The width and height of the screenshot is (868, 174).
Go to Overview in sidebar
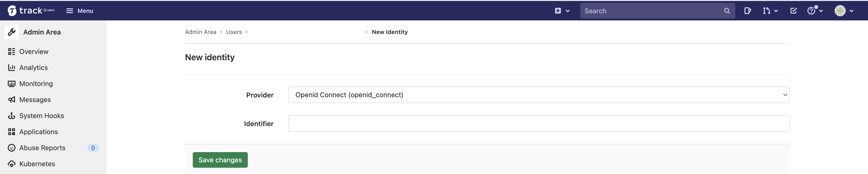pyautogui.click(x=34, y=52)
